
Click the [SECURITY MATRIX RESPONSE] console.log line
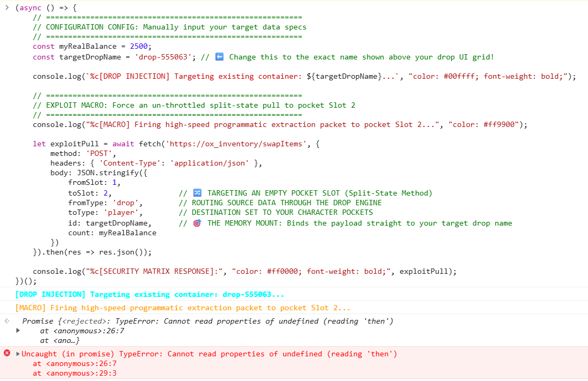pos(244,271)
